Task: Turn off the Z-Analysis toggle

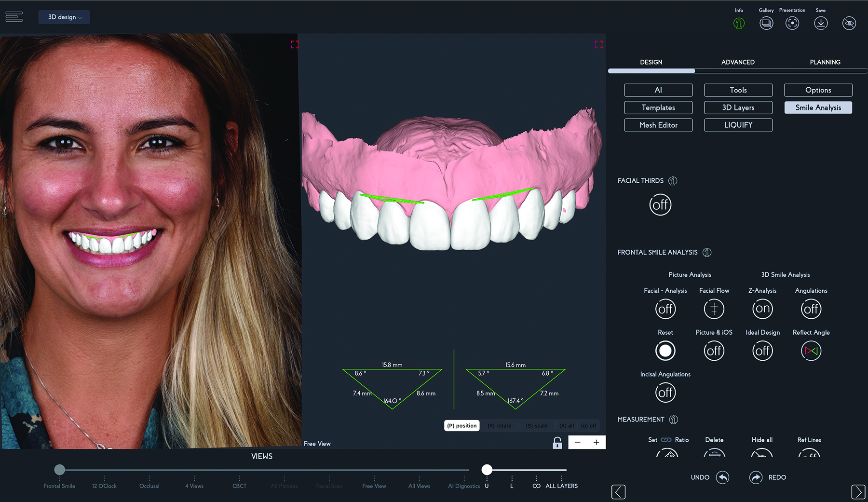Action: tap(762, 309)
